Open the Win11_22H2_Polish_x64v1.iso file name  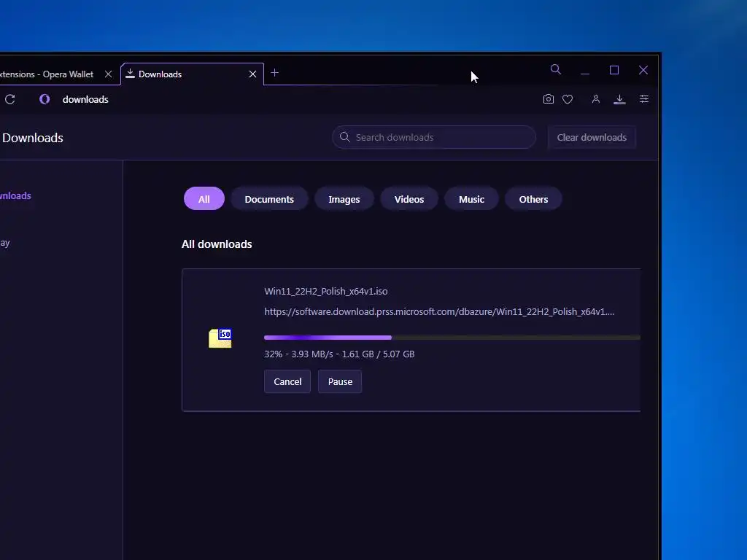pos(326,291)
